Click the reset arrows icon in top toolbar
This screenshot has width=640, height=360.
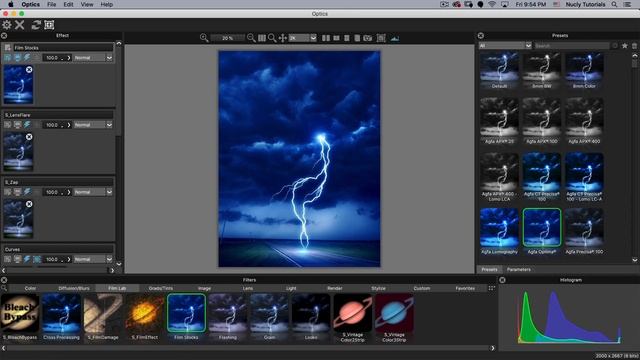tap(36, 25)
